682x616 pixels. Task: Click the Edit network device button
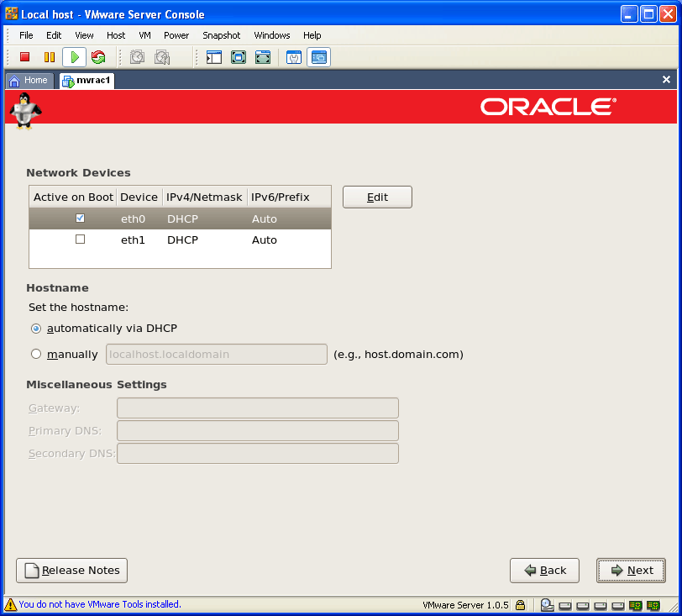(x=377, y=197)
